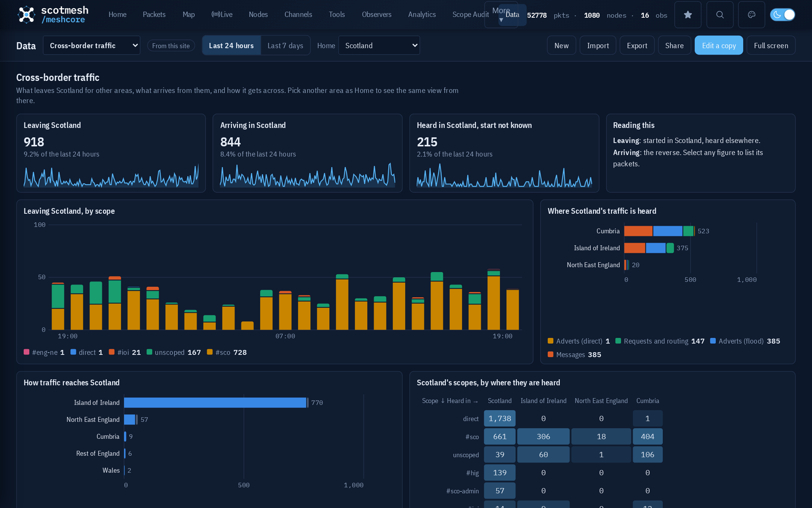Screen dimensions: 812x508
Task: Toggle the Messages legend swatch
Action: pyautogui.click(x=550, y=354)
